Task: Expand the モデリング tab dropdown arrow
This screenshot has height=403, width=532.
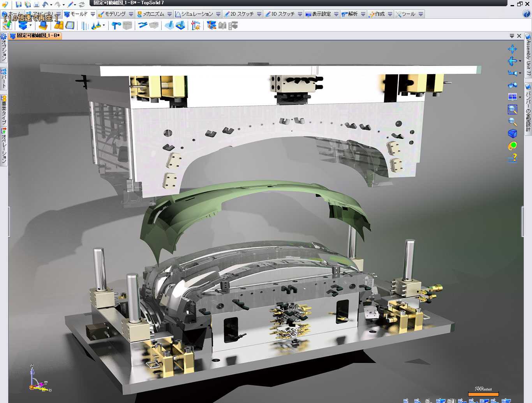Action: point(131,14)
